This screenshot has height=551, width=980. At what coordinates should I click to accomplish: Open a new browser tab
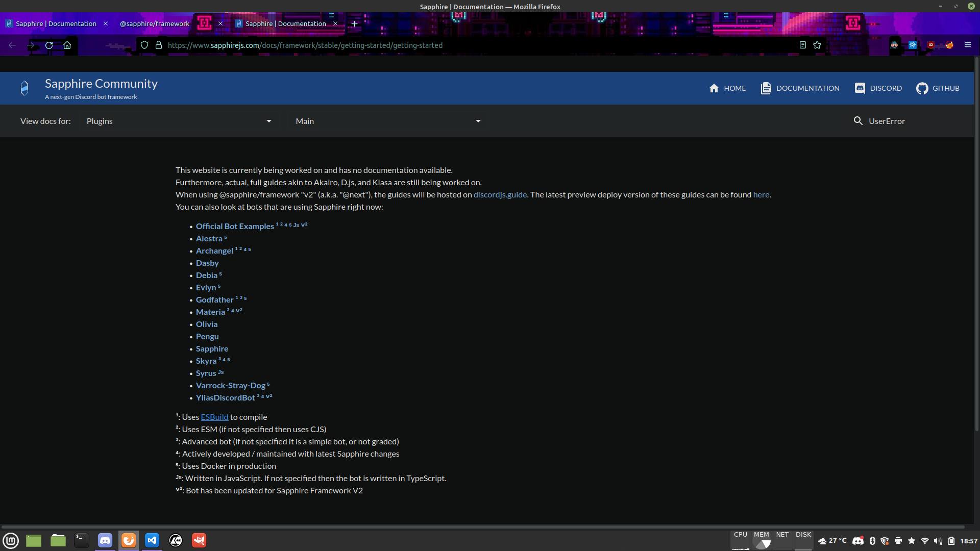(354, 24)
